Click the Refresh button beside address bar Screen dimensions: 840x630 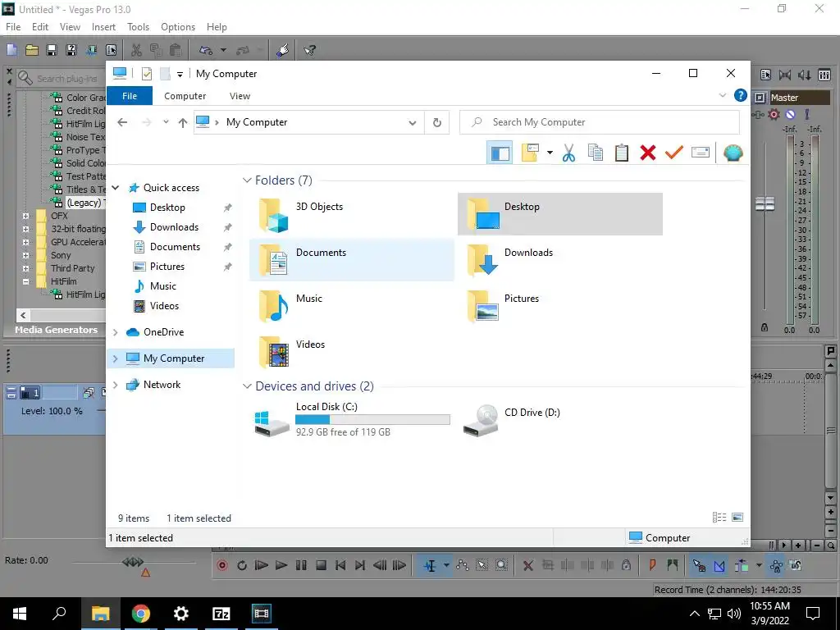click(x=437, y=123)
